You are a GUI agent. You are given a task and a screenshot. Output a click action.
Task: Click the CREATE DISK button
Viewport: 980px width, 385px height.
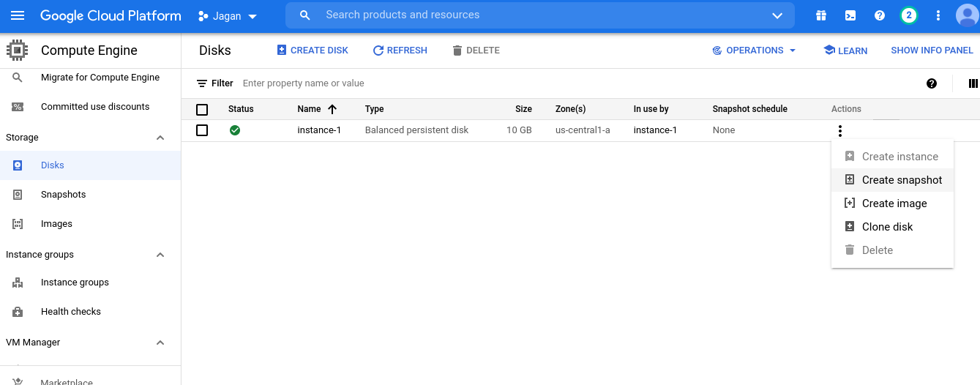click(x=313, y=51)
